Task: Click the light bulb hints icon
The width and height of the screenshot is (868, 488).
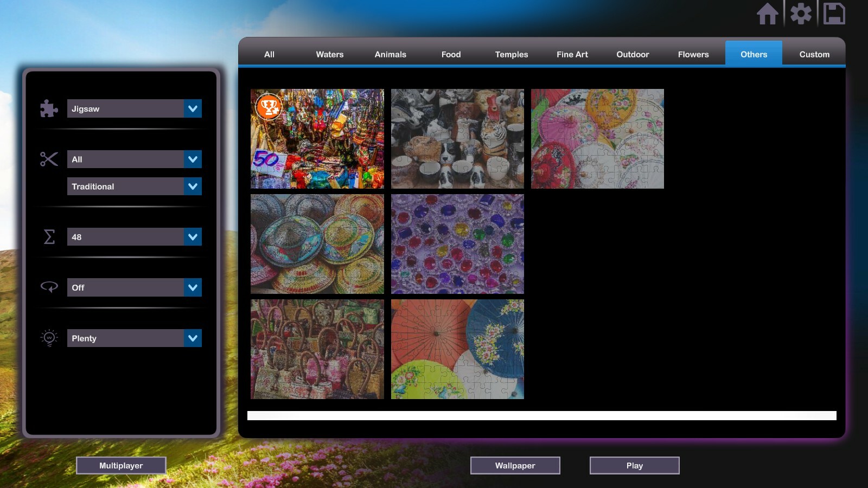Action: (x=49, y=338)
